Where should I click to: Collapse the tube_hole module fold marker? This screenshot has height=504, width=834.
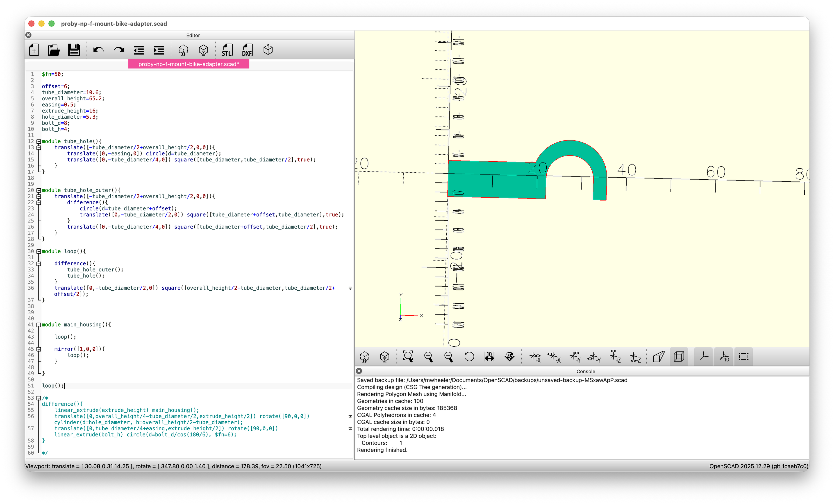39,141
